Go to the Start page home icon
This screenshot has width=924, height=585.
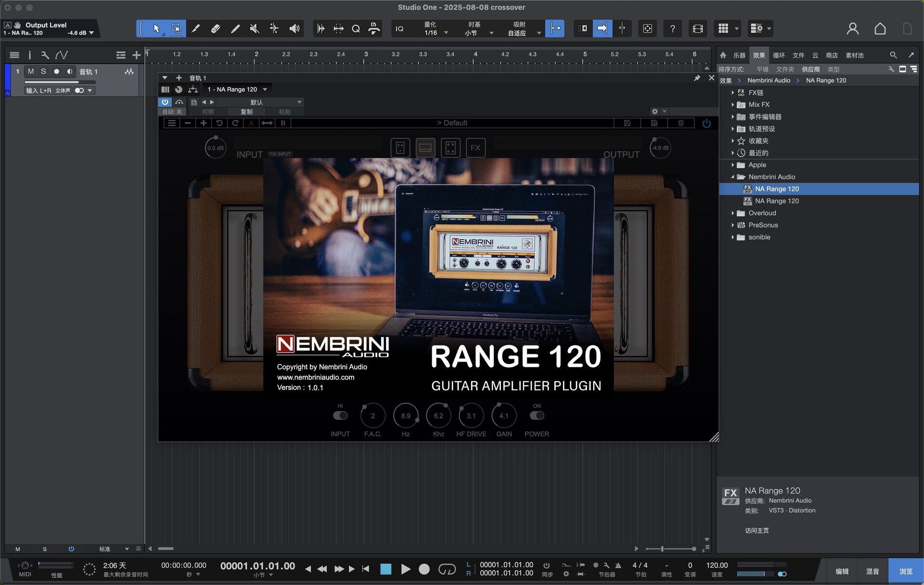click(x=880, y=29)
